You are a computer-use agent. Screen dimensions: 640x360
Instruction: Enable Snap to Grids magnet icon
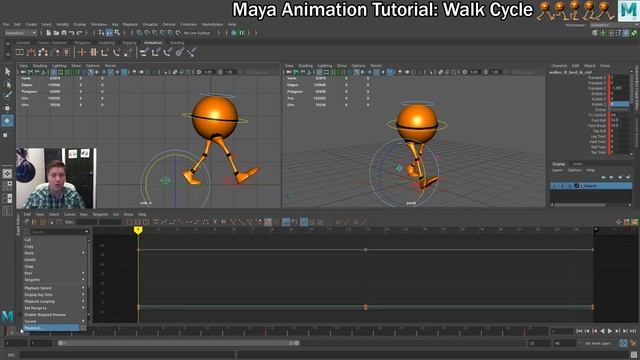pos(140,33)
